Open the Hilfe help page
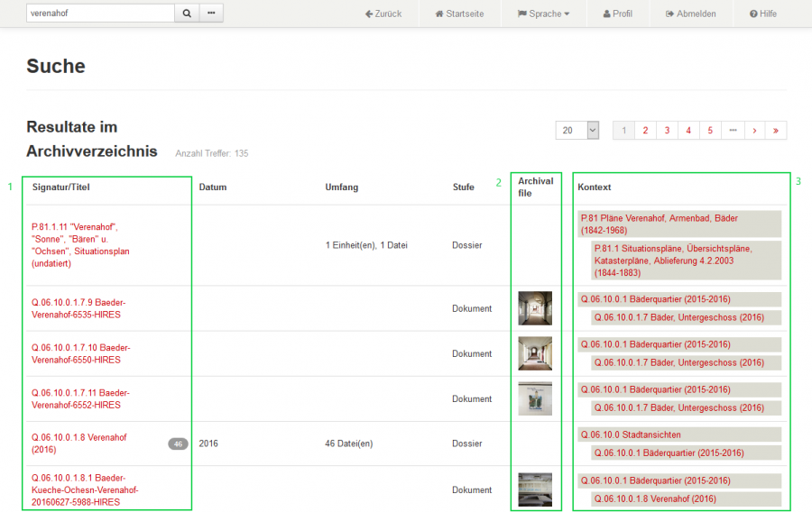Screen dimensions: 812x512 click(x=762, y=14)
